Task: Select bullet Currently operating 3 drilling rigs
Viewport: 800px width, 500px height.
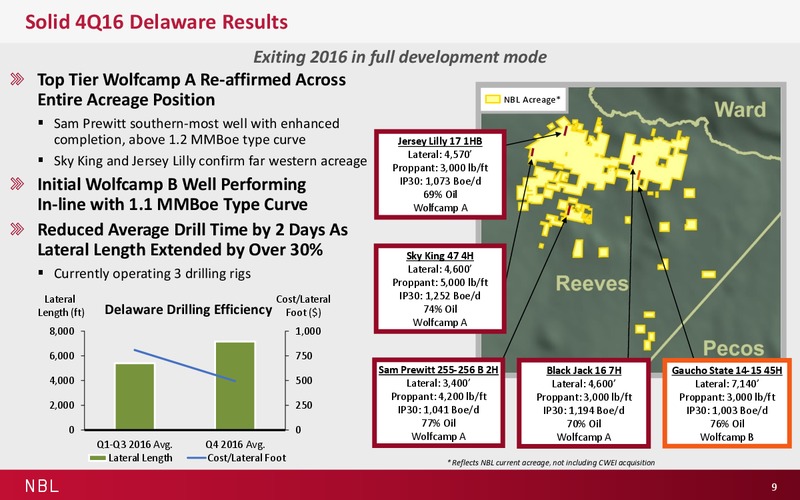Action: [x=152, y=273]
